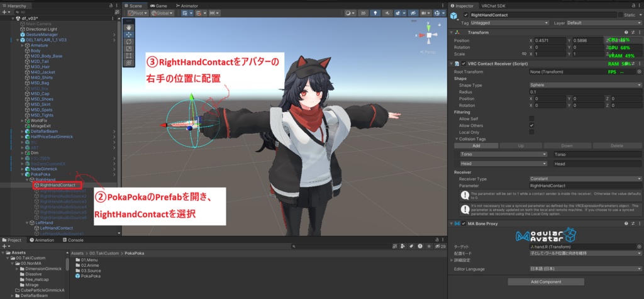This screenshot has width=644, height=299.
Task: Uncheck Allow Others checkbox
Action: [532, 125]
